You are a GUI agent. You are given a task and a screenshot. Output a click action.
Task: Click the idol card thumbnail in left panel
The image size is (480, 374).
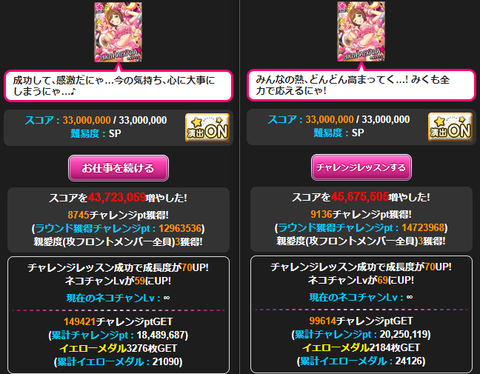coord(118,32)
